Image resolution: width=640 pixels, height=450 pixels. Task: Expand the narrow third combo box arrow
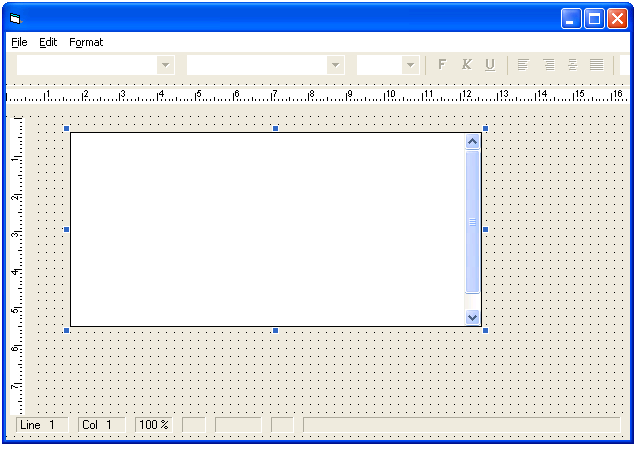(410, 65)
